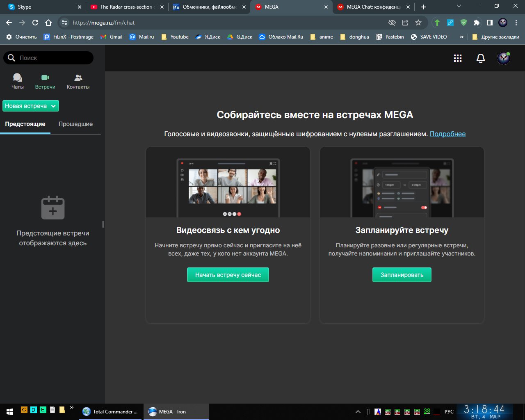This screenshot has height=420, width=525.
Task: Open the Подробнее link
Action: pyautogui.click(x=447, y=134)
